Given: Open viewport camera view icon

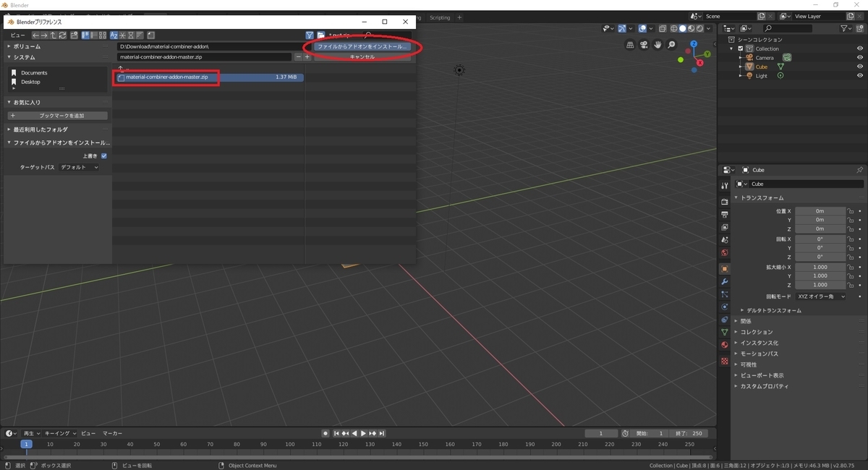Looking at the screenshot, I should pos(644,44).
